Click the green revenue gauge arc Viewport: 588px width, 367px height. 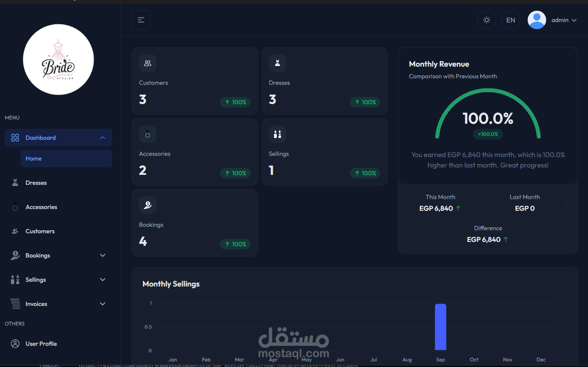[488, 90]
